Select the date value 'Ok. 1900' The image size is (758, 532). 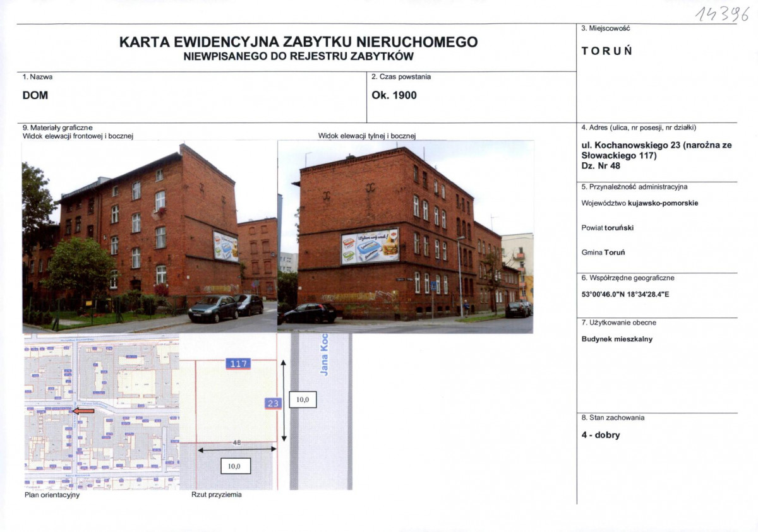(394, 95)
